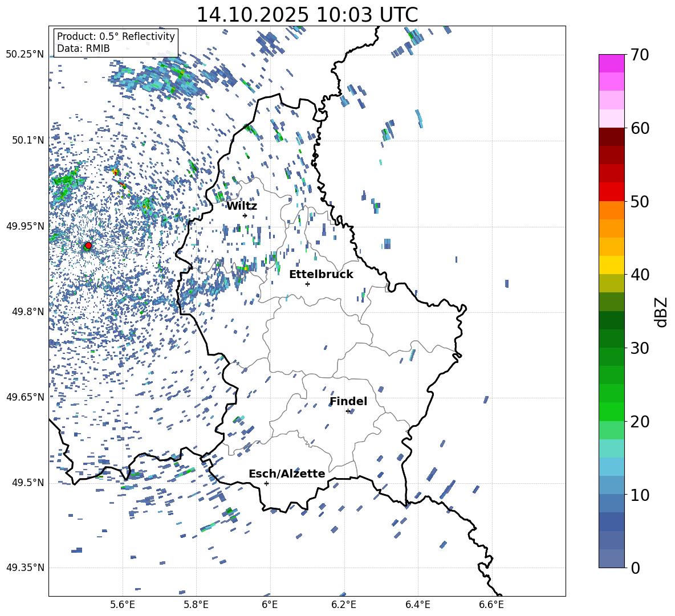675x616 pixels.
Task: Pick the bright green swatch just above 20 dBZ
Action: coord(611,412)
